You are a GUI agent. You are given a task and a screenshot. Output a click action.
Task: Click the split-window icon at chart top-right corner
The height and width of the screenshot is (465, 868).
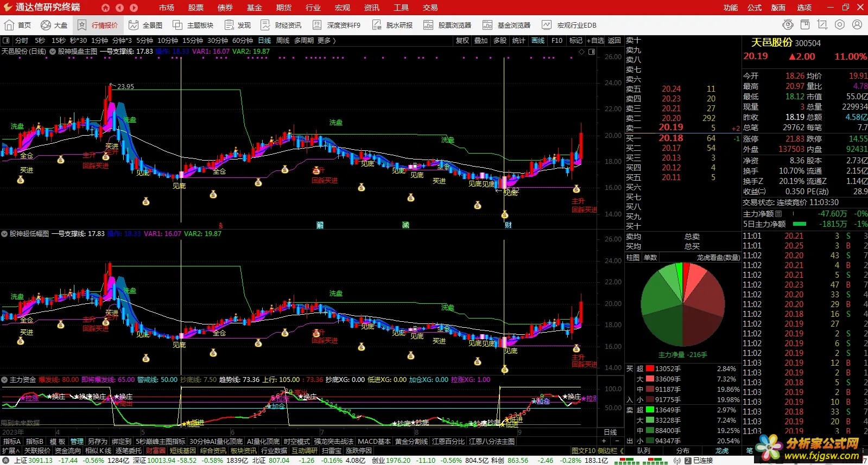point(592,52)
